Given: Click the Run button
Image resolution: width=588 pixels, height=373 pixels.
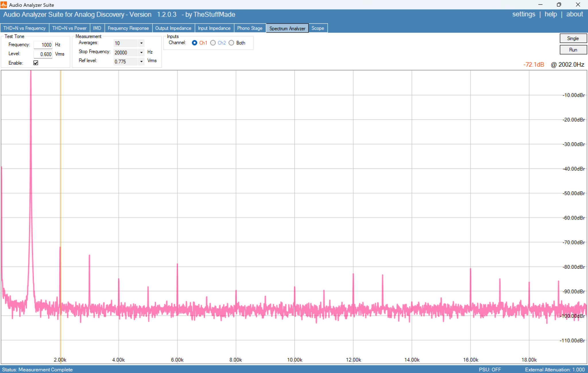Looking at the screenshot, I should (x=573, y=50).
